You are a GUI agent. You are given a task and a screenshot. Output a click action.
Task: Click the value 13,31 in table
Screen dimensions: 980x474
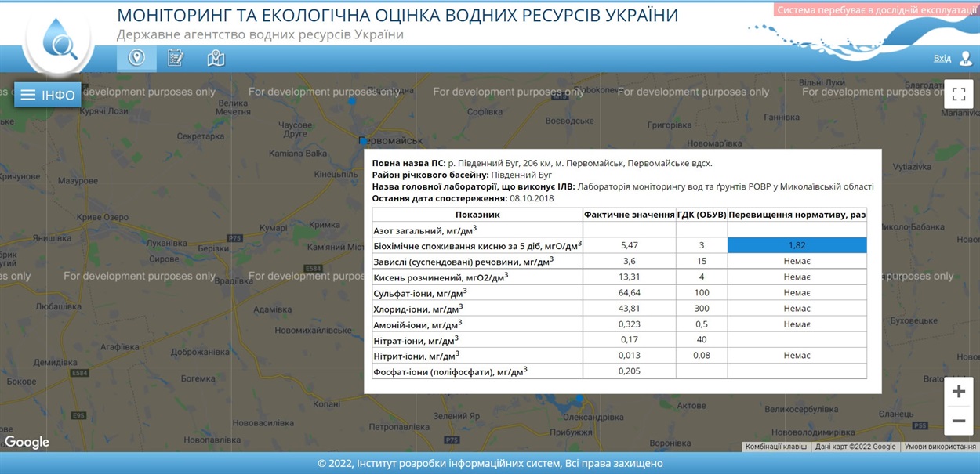pyautogui.click(x=629, y=277)
